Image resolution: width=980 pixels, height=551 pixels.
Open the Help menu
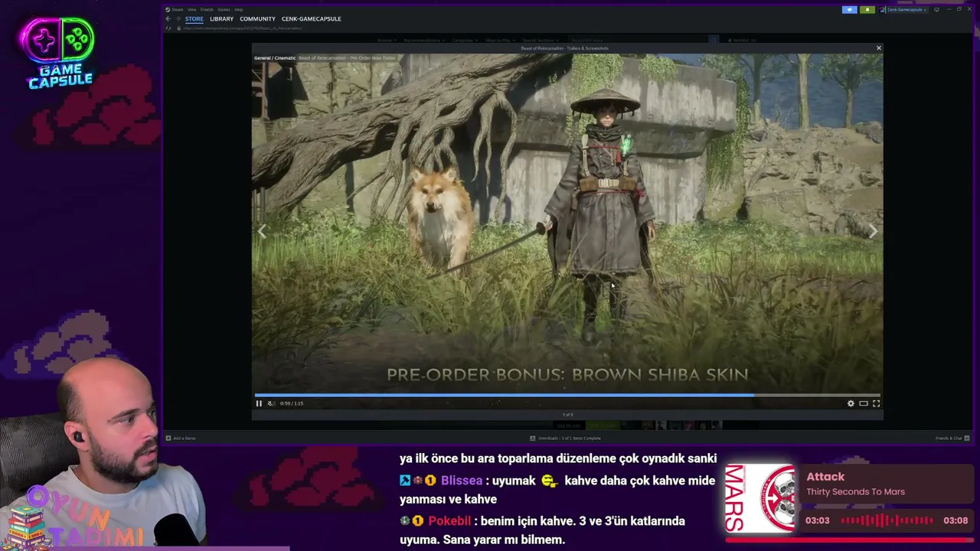coord(239,9)
